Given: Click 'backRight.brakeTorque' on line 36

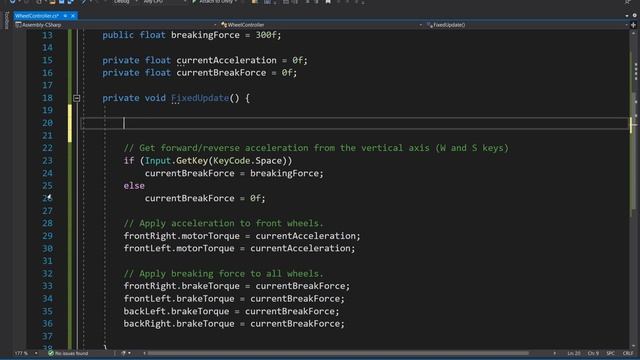Looking at the screenshot, I should (x=179, y=324).
